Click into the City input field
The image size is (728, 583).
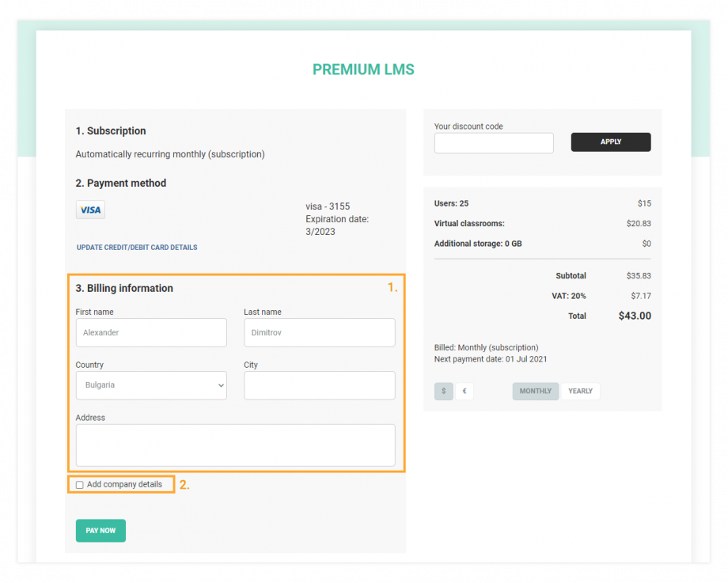[x=319, y=385]
